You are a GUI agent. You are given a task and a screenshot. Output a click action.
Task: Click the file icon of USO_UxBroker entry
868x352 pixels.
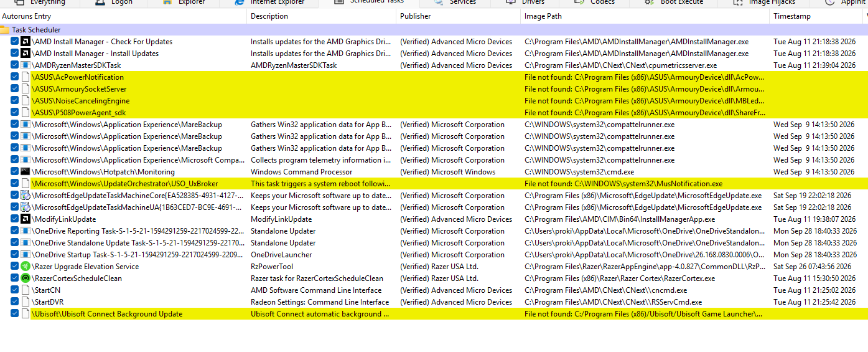coord(26,184)
